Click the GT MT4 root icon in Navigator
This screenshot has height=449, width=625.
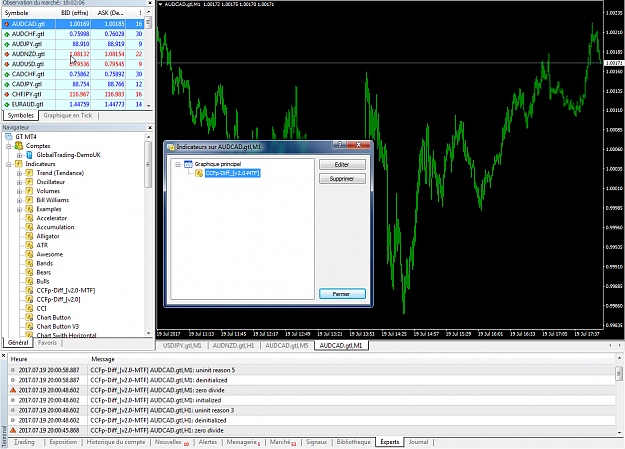[9, 137]
